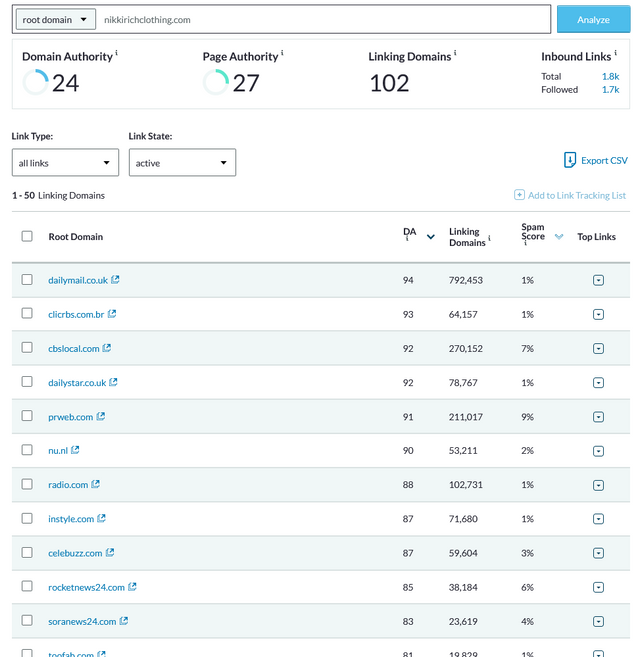The image size is (640, 657).
Task: Click the Top Links column header
Action: 596,237
